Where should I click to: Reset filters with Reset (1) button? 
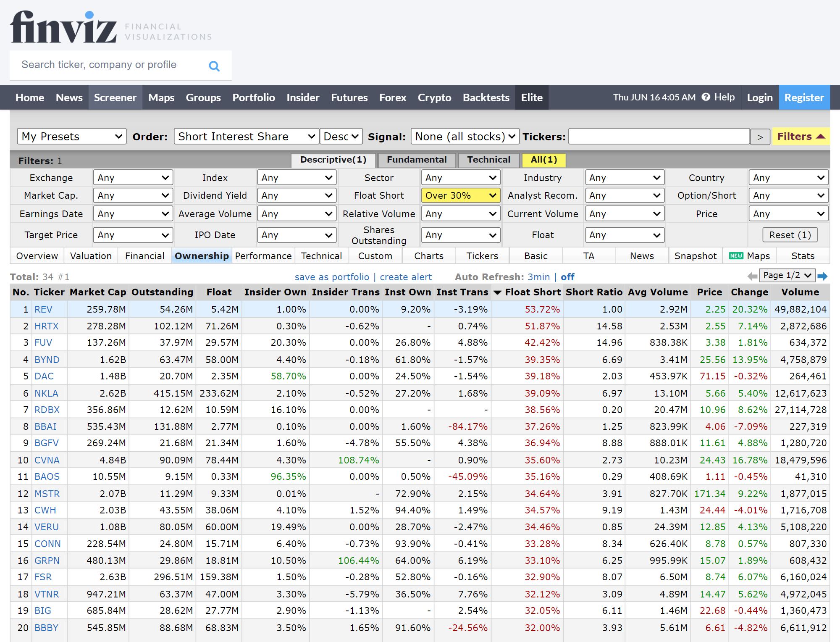[x=790, y=235]
